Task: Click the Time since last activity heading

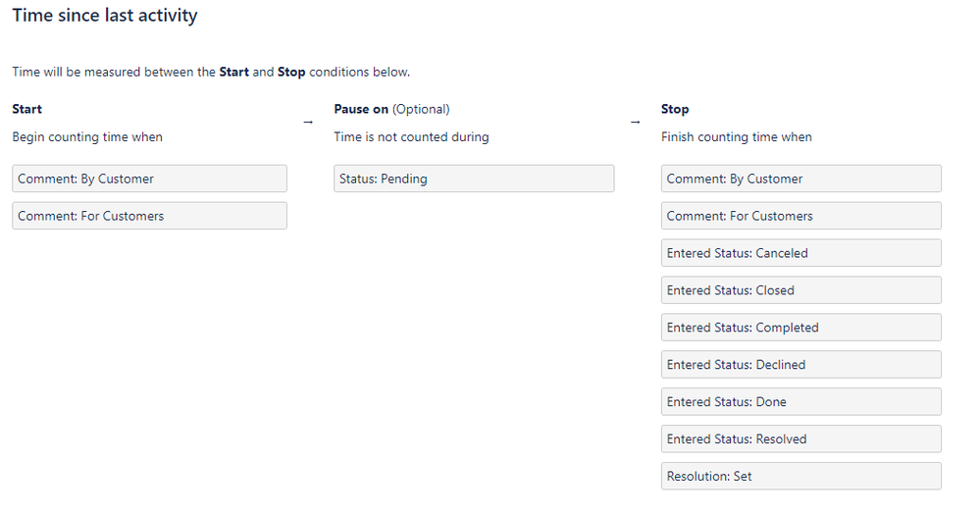Action: pos(105,15)
